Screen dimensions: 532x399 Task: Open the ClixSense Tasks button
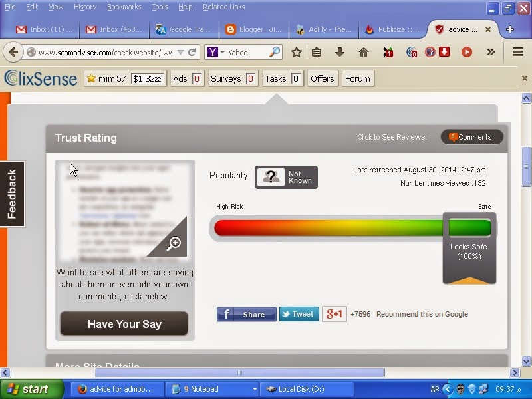pyautogui.click(x=283, y=78)
